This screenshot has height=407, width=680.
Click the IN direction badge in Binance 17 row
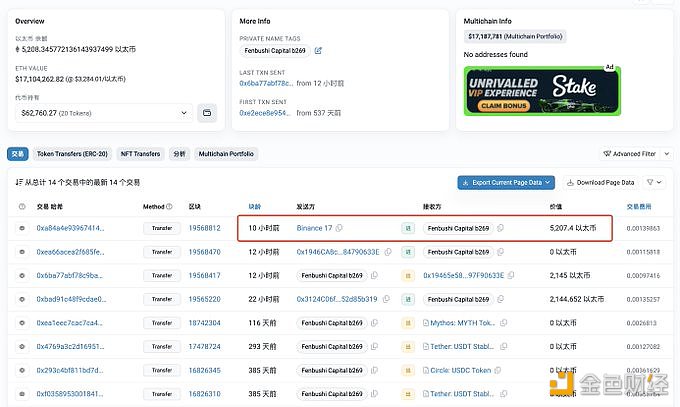point(408,228)
